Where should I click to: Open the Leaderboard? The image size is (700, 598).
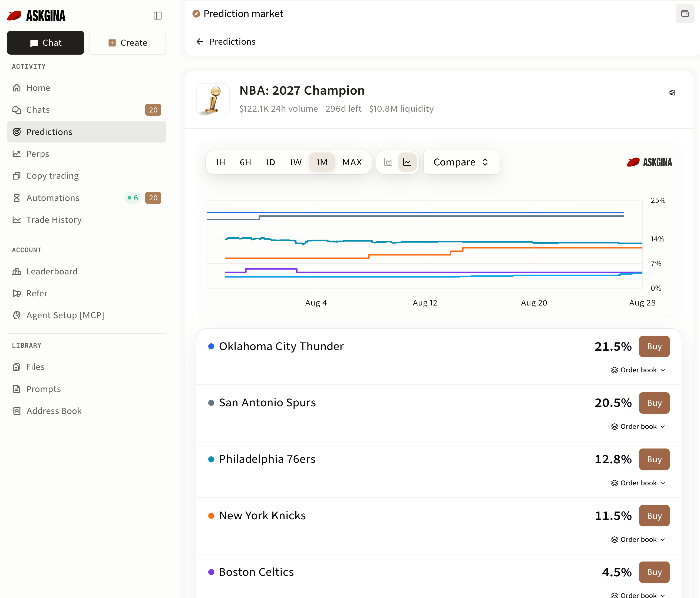tap(87, 271)
